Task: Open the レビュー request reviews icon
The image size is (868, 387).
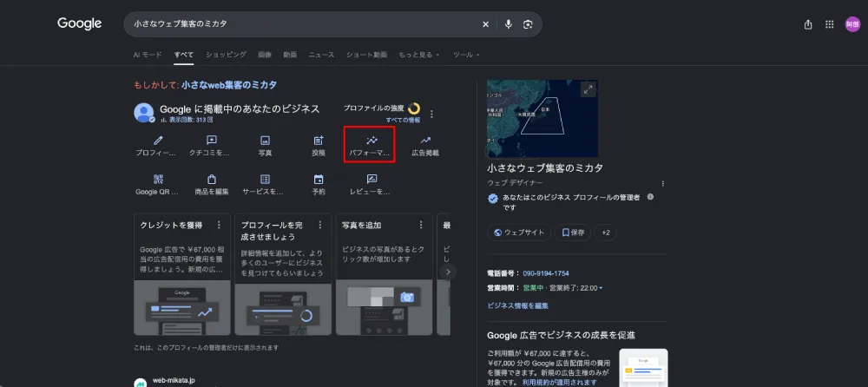Action: [x=372, y=180]
